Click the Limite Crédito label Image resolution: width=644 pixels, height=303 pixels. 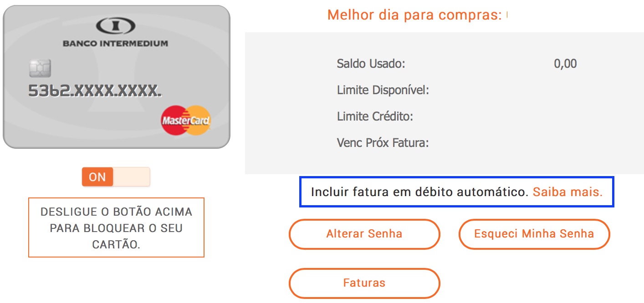pos(375,116)
